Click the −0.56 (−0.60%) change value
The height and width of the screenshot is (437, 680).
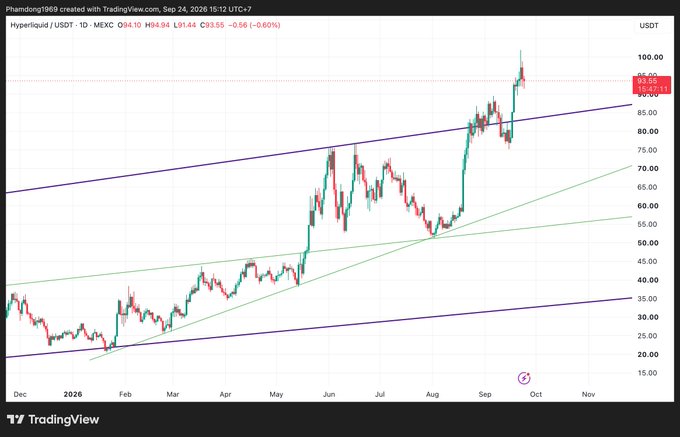254,26
